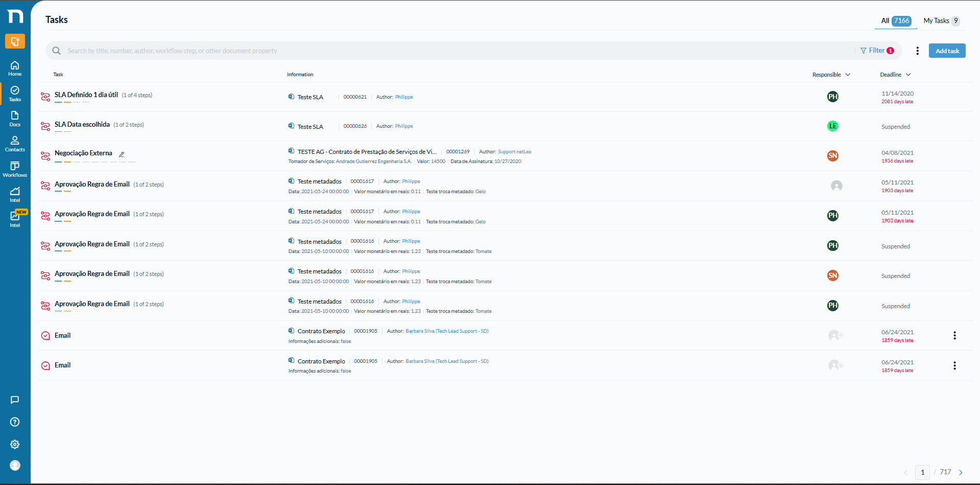Screen dimensions: 980x485
Task: Open the Intel item without the NEW badge
Action: click(x=15, y=194)
